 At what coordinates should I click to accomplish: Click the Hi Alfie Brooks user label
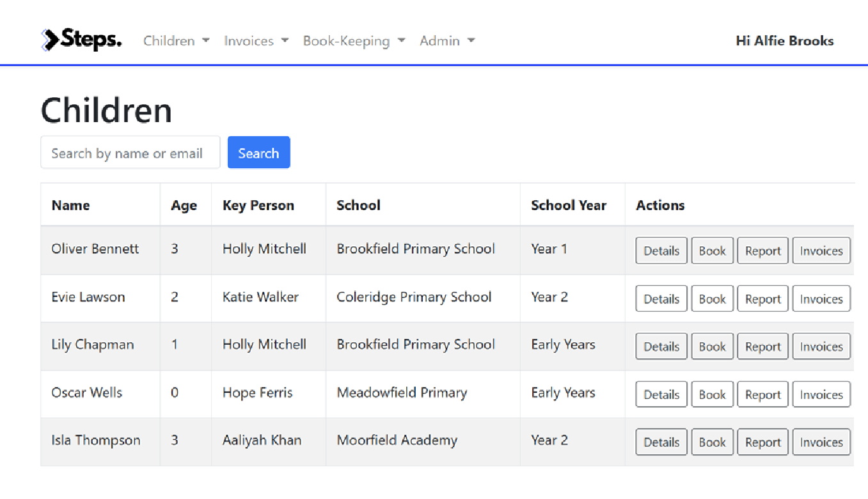pos(784,41)
